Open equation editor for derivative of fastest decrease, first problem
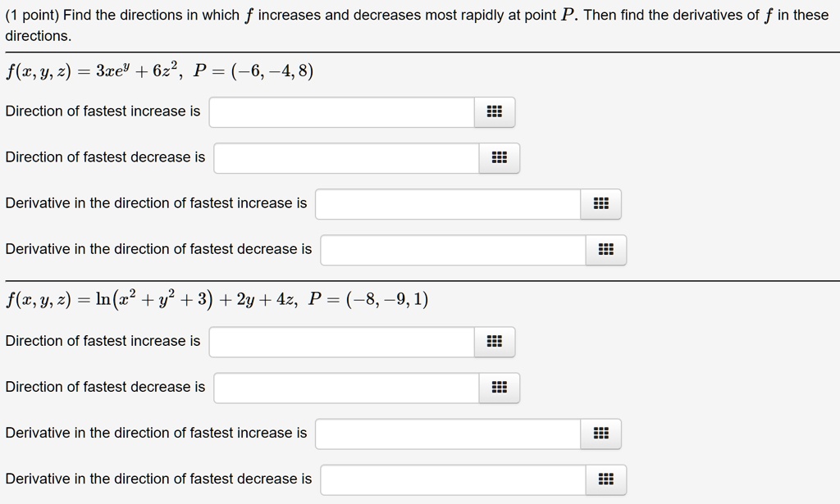 tap(605, 249)
